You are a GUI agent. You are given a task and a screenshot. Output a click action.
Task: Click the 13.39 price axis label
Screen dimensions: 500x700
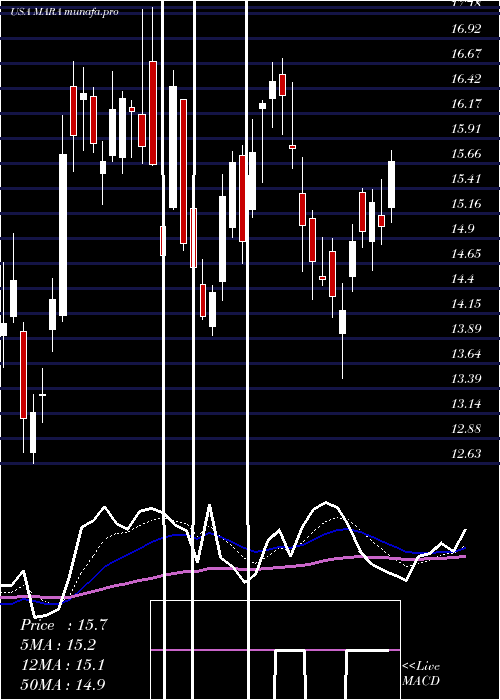pos(466,379)
